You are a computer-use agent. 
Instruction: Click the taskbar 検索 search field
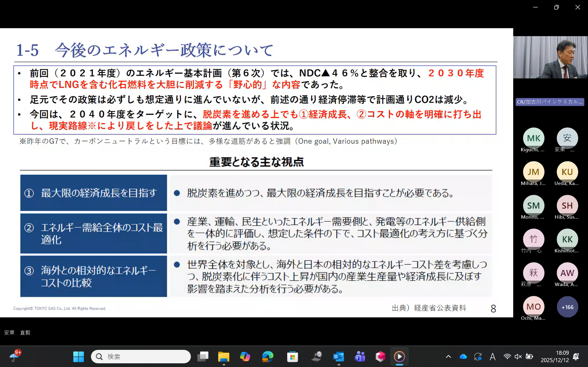[x=141, y=356]
